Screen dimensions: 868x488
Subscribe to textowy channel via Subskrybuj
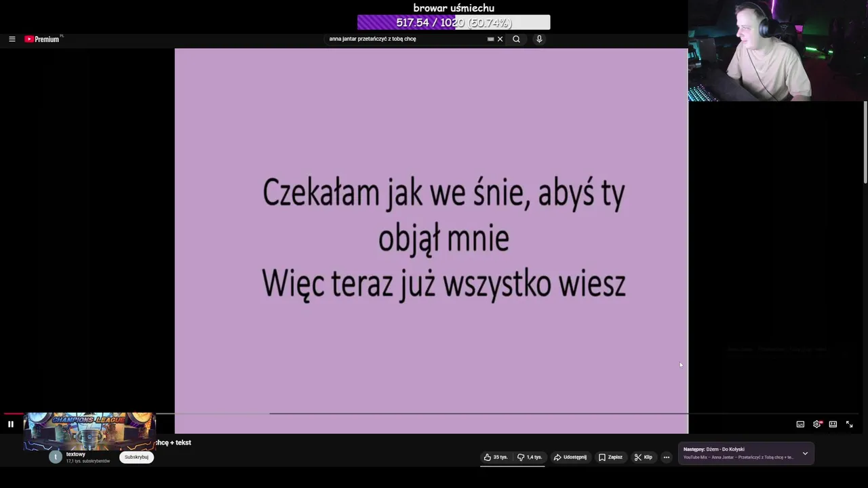pos(136,457)
